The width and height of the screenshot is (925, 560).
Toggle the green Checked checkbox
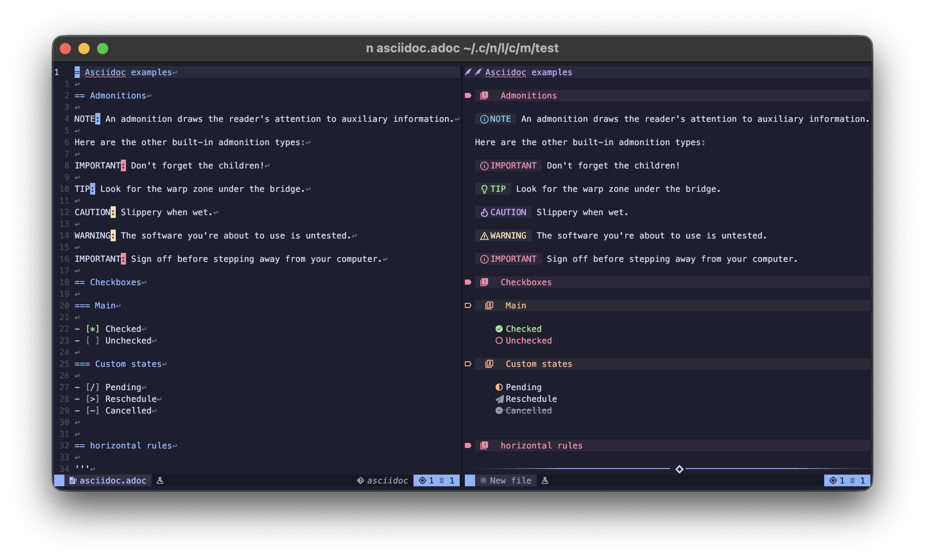pyautogui.click(x=499, y=329)
